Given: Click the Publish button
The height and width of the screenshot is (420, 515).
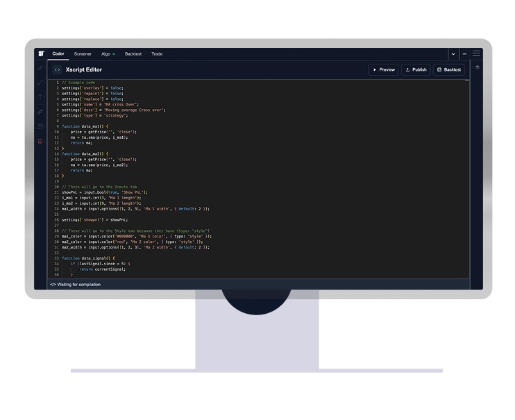Looking at the screenshot, I should coord(415,69).
